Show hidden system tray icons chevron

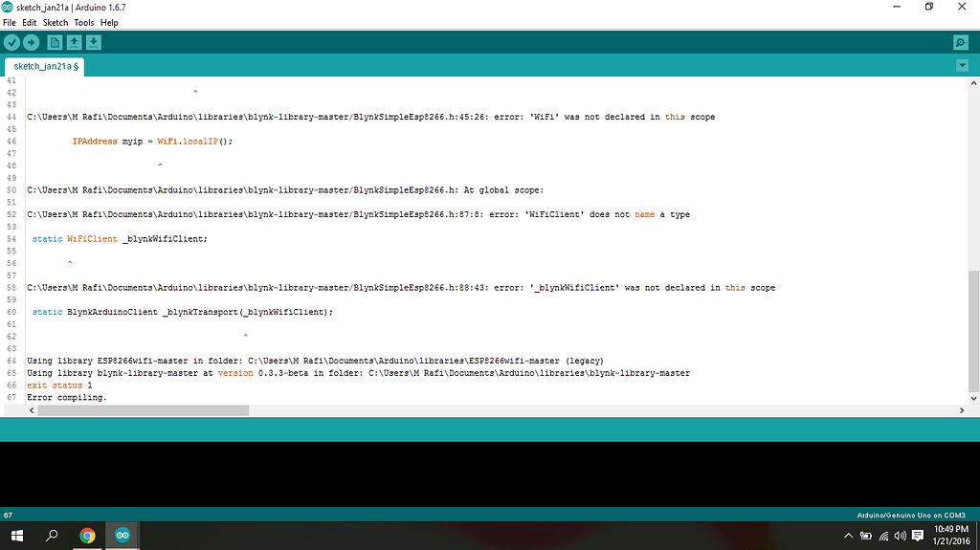click(x=849, y=536)
